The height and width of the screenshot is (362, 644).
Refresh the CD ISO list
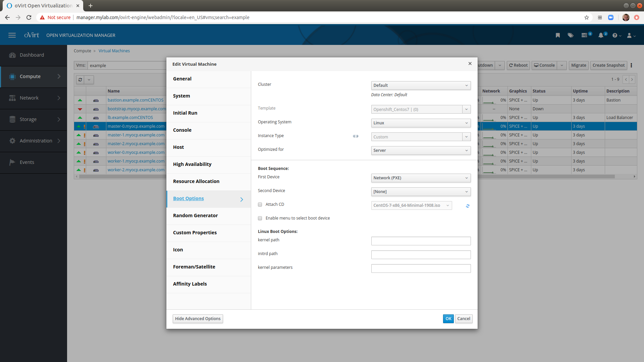point(468,206)
